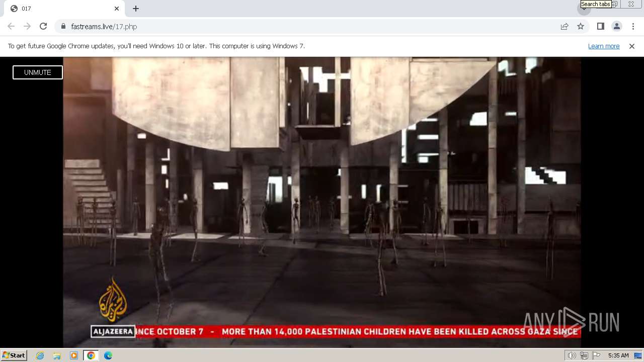Click the UNMUTE button on the video
The image size is (644, 362).
click(38, 72)
